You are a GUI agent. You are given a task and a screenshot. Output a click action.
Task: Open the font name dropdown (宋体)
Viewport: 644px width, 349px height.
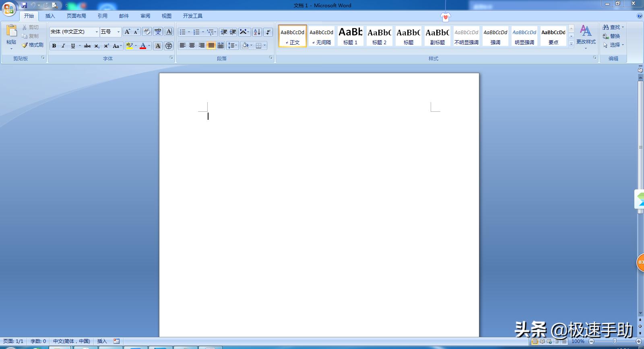point(97,32)
